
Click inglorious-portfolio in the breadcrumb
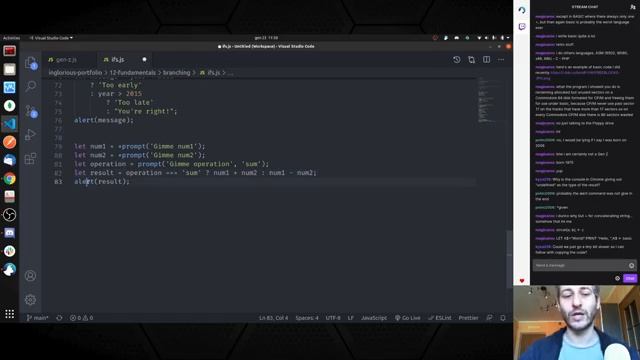(75, 73)
